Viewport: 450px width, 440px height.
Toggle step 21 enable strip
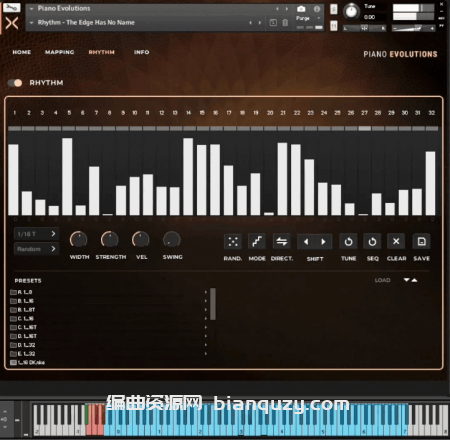(283, 129)
